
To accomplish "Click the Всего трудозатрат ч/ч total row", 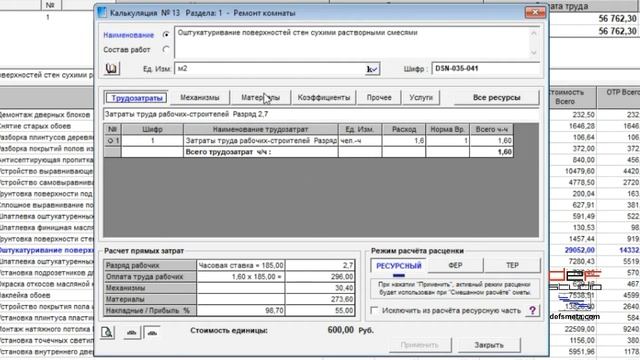I will (309, 152).
